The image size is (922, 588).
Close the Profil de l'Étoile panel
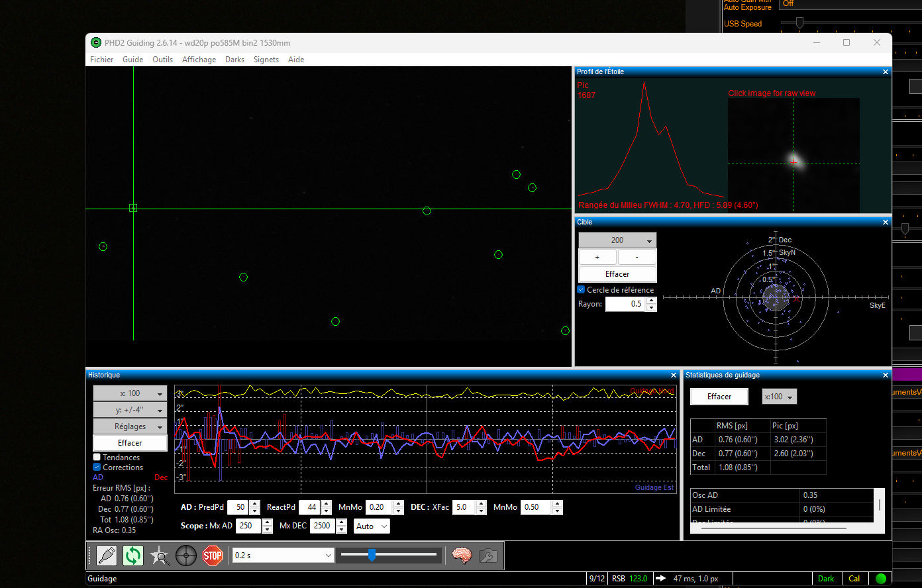click(x=886, y=72)
